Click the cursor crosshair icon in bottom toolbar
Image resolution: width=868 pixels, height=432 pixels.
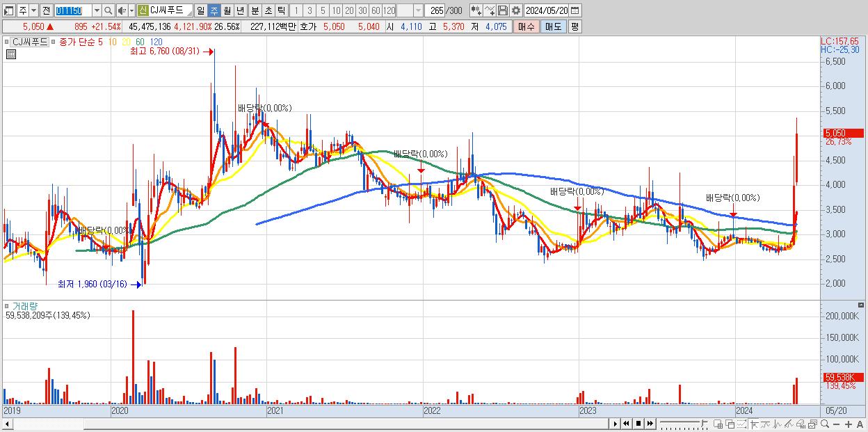point(754,424)
